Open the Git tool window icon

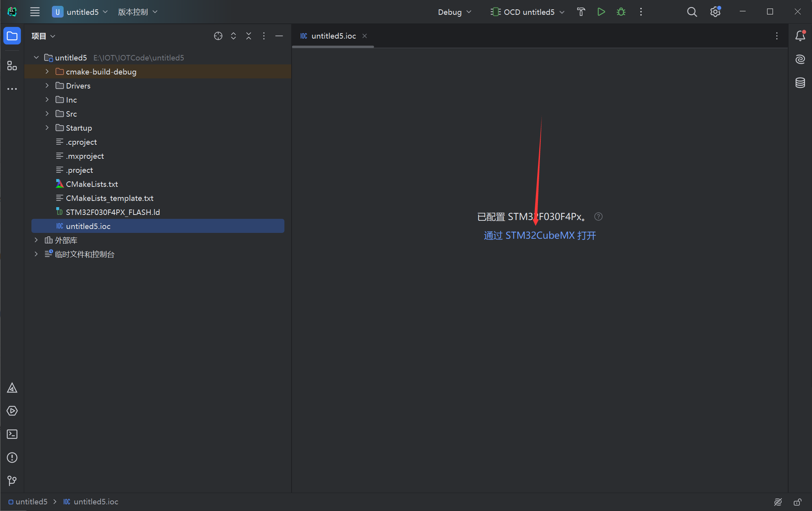coord(12,481)
